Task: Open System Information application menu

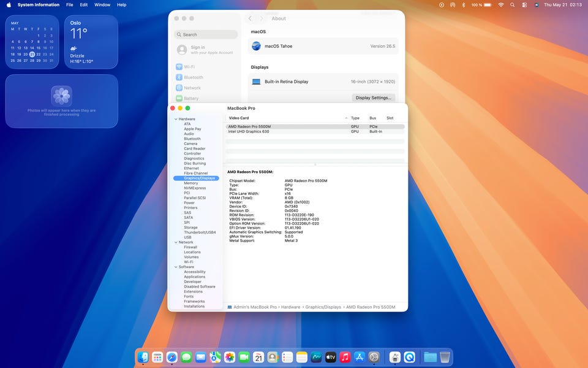Action: coord(38,5)
